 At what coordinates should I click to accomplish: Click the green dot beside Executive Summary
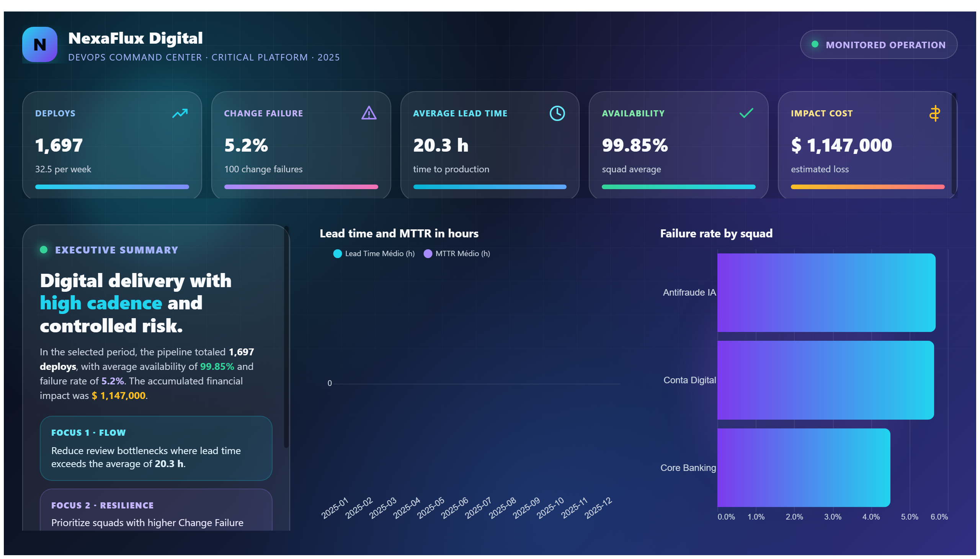point(44,250)
